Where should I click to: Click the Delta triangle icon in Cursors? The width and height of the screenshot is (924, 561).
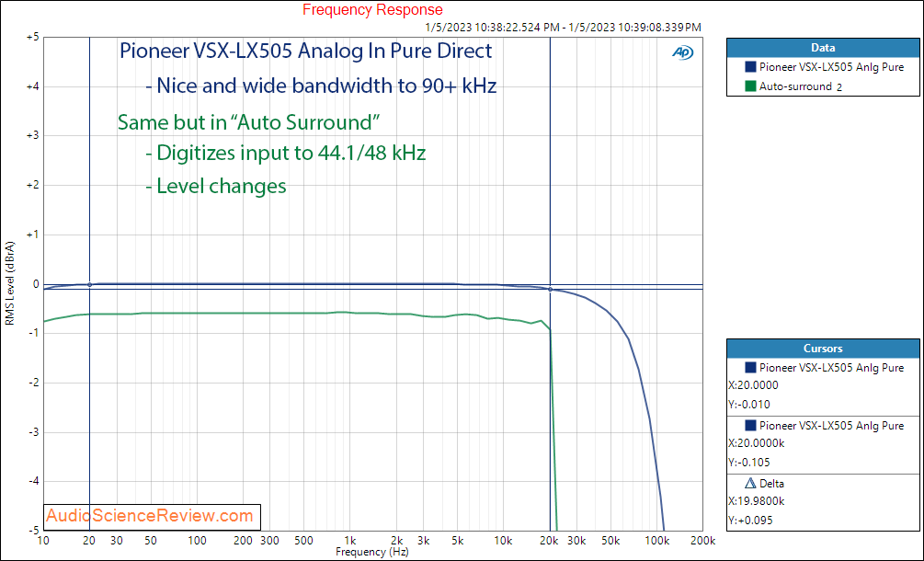pyautogui.click(x=750, y=483)
